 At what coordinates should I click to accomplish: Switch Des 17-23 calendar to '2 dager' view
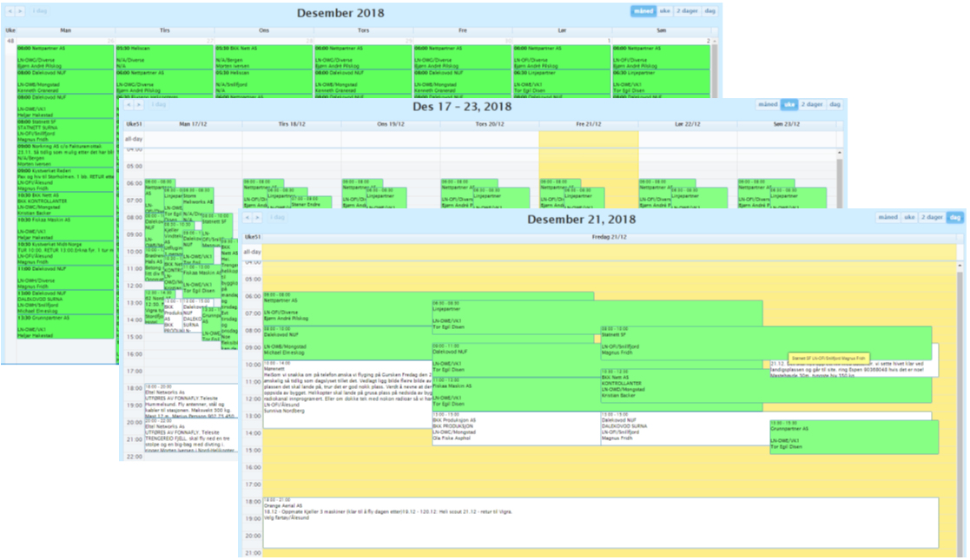tap(812, 104)
